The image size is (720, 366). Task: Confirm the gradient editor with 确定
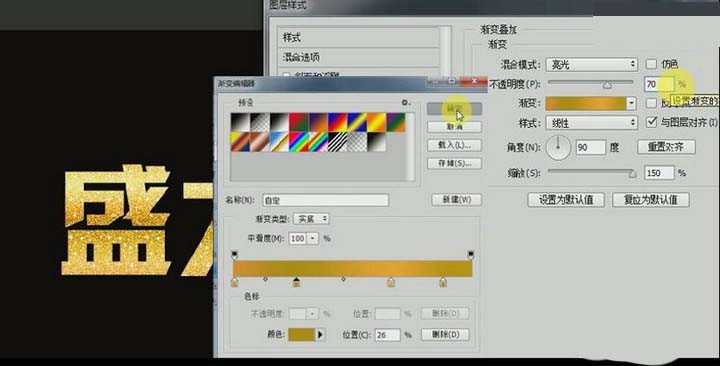[x=454, y=108]
